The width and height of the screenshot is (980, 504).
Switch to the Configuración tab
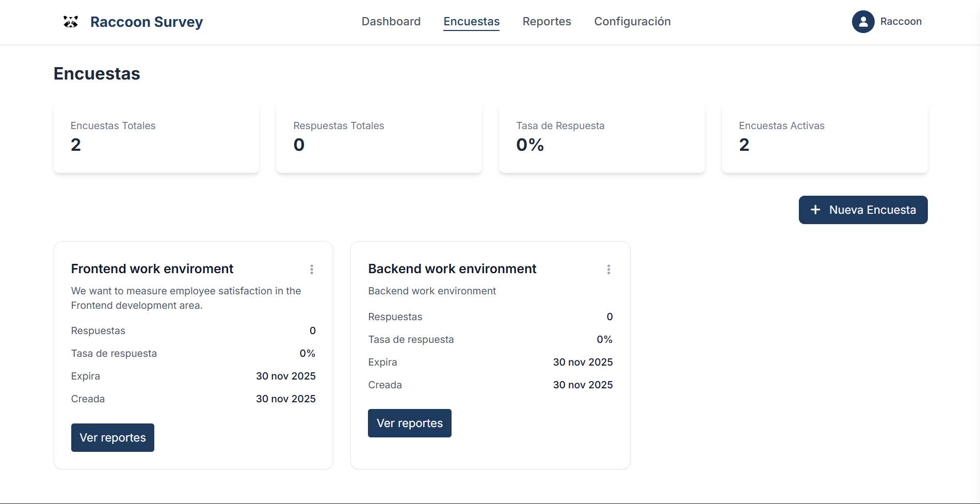632,22
